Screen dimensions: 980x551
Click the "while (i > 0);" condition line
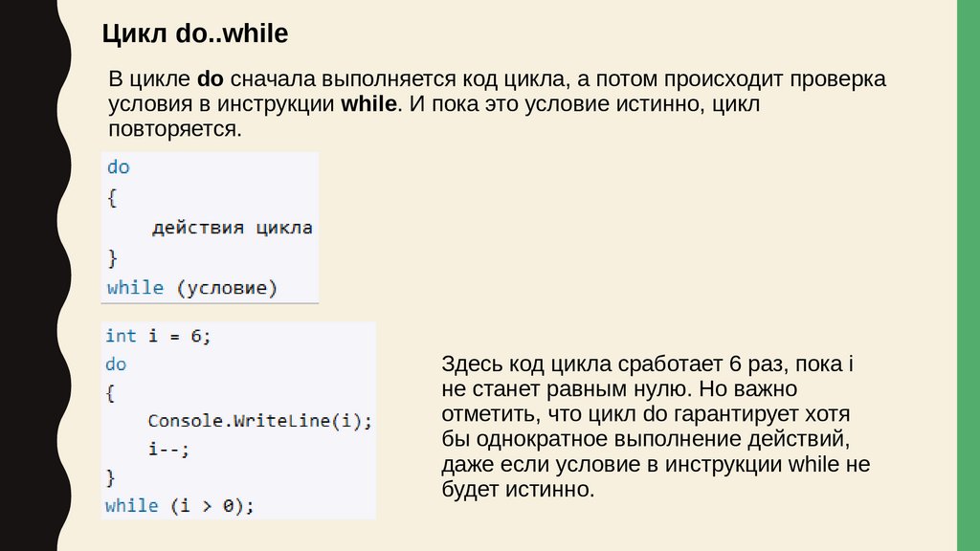pyautogui.click(x=180, y=505)
